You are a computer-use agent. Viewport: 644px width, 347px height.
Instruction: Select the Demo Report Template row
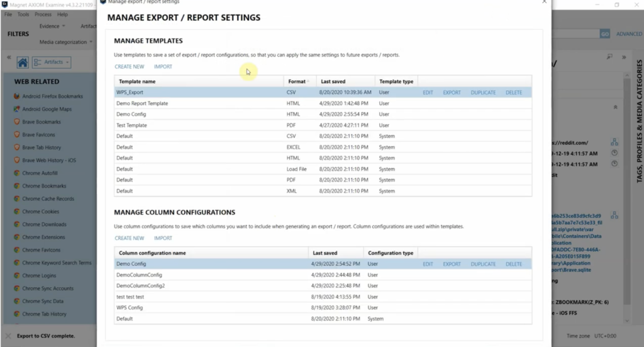(x=323, y=103)
